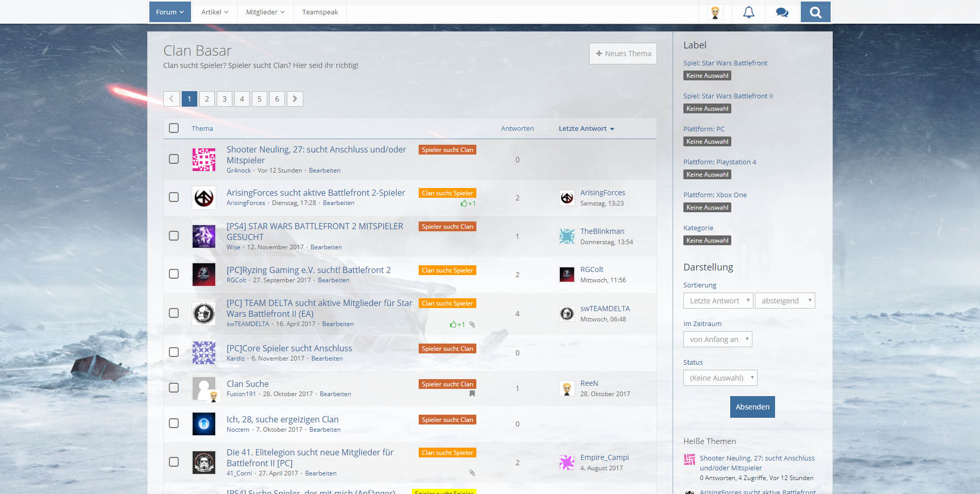The image size is (980, 494).
Task: Open swTEAMDELTA's last reply avatar
Action: pyautogui.click(x=567, y=313)
